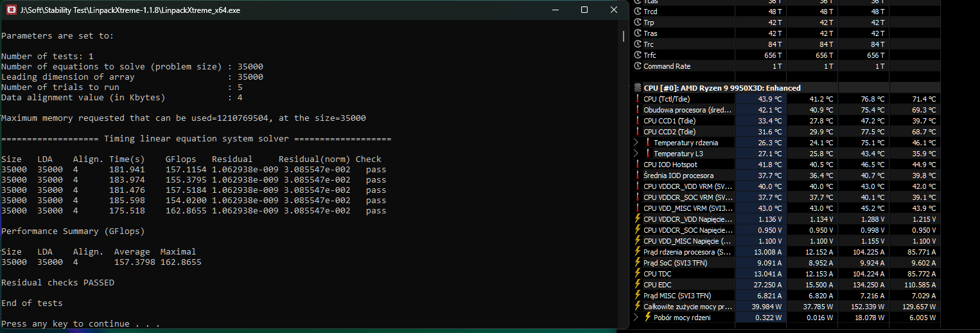
Task: Select the CPU CCD1 (Tdie) sensor label
Action: point(669,121)
